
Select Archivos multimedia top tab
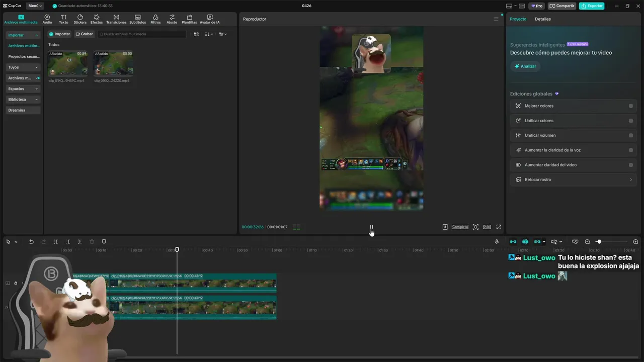[21, 19]
